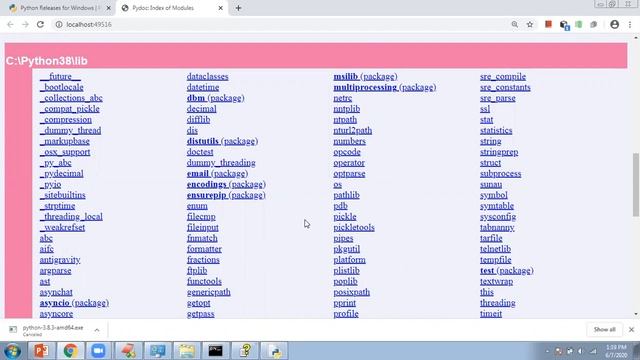Open the threading module link
The height and width of the screenshot is (360, 640).
point(498,303)
